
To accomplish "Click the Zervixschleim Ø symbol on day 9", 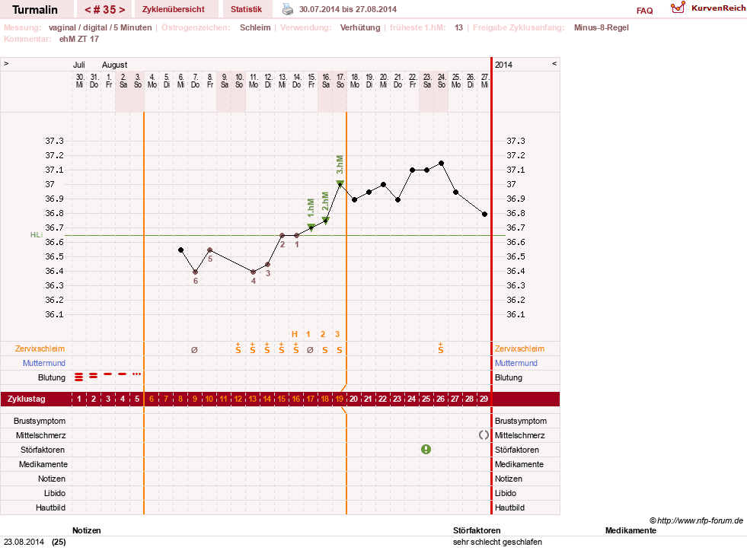I will [194, 349].
